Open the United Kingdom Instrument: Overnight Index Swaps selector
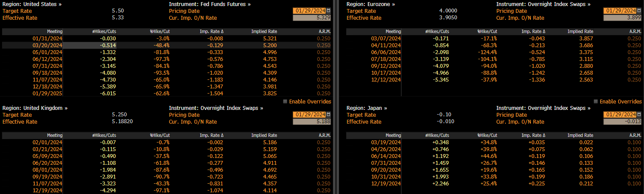 click(216, 108)
